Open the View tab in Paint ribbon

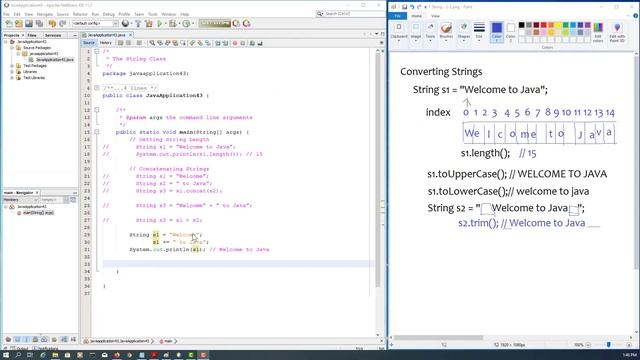click(436, 16)
